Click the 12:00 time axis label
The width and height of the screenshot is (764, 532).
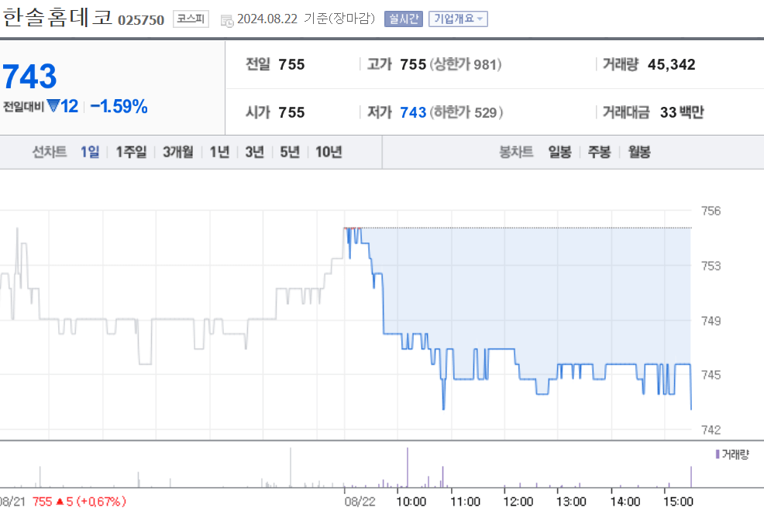(x=518, y=502)
